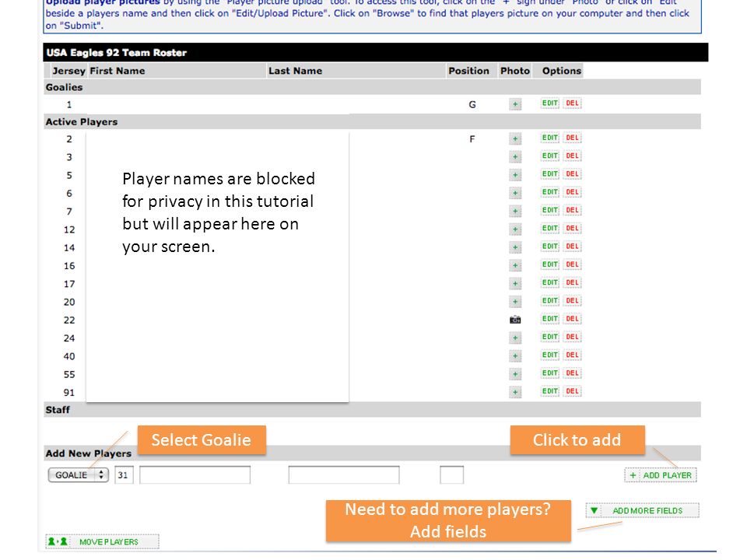Delete player with jersey 20
747x560 pixels.
pyautogui.click(x=572, y=301)
